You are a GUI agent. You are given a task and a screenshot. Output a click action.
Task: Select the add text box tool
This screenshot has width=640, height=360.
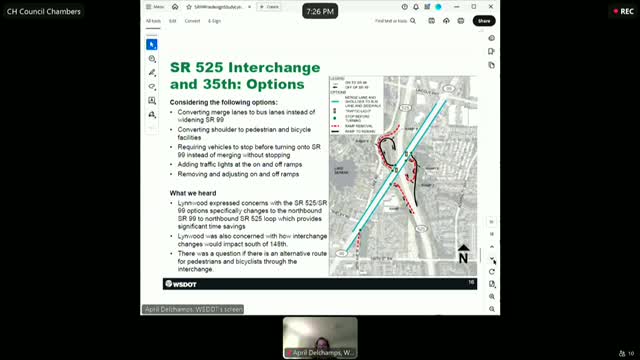tap(152, 100)
